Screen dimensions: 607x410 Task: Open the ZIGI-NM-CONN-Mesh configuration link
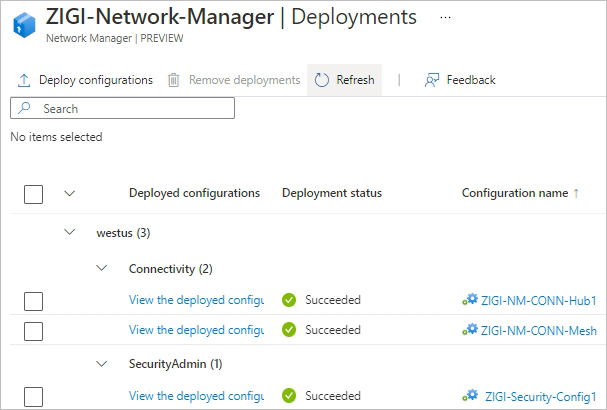click(540, 330)
